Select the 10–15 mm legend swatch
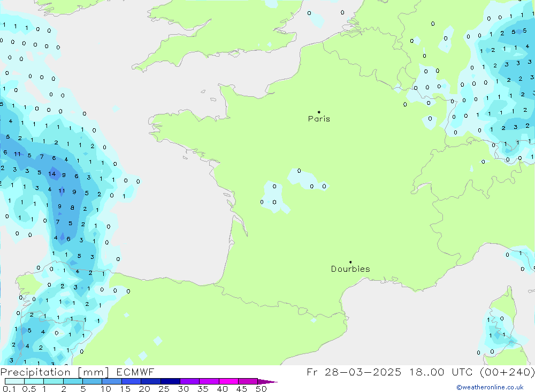Image resolution: width=535 pixels, height=392 pixels. [x=112, y=381]
